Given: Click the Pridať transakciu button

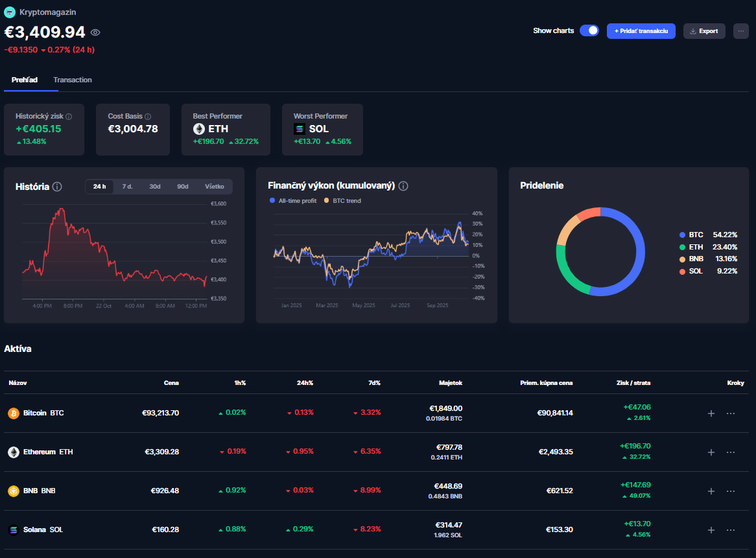Looking at the screenshot, I should point(641,31).
